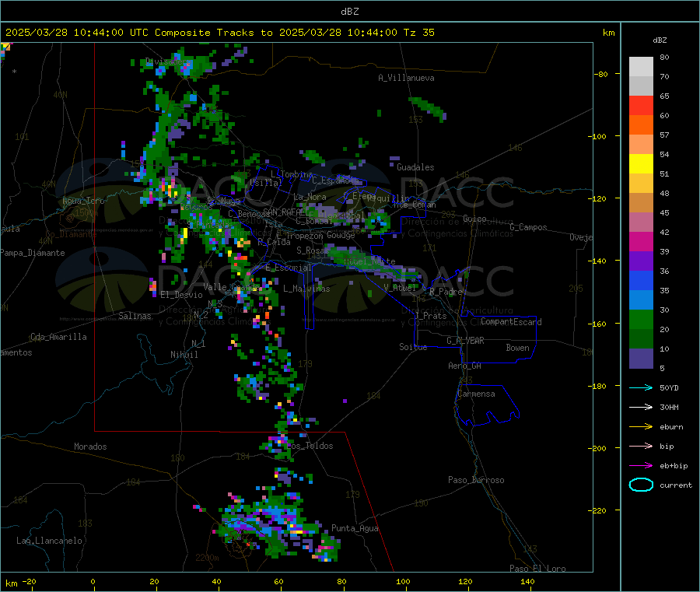Click the 'Salinas' place label

(x=135, y=316)
